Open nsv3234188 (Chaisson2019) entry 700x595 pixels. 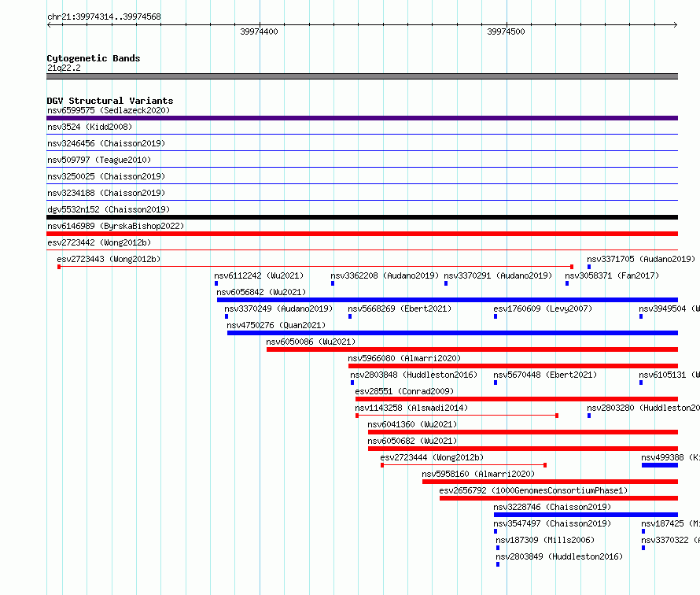point(106,193)
